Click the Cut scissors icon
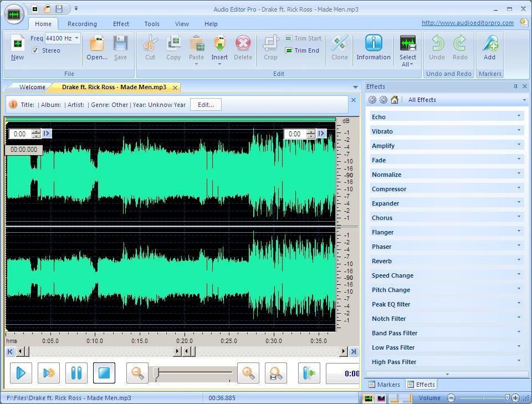This screenshot has height=404, width=532. pyautogui.click(x=150, y=48)
